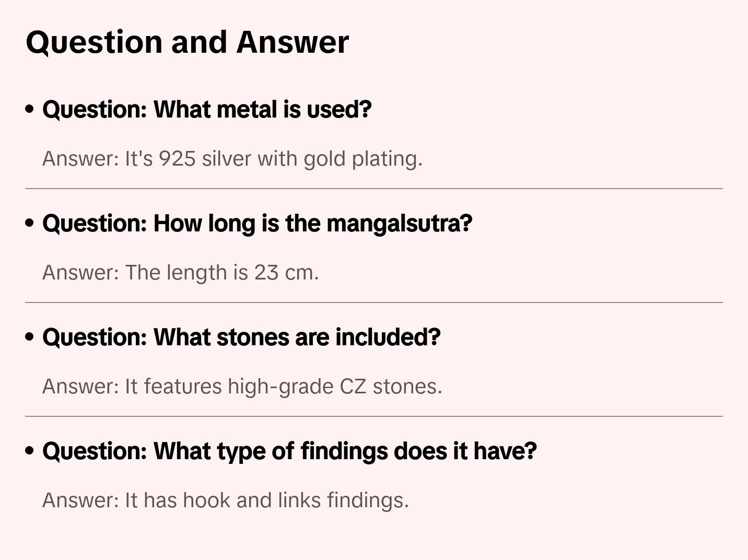Select the answer "The length is 23 cm."

pos(180,273)
